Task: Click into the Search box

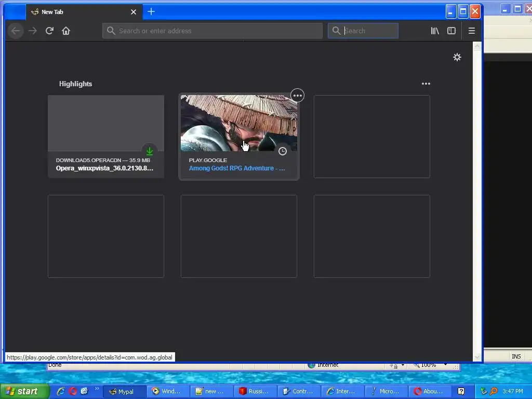Action: (x=363, y=31)
